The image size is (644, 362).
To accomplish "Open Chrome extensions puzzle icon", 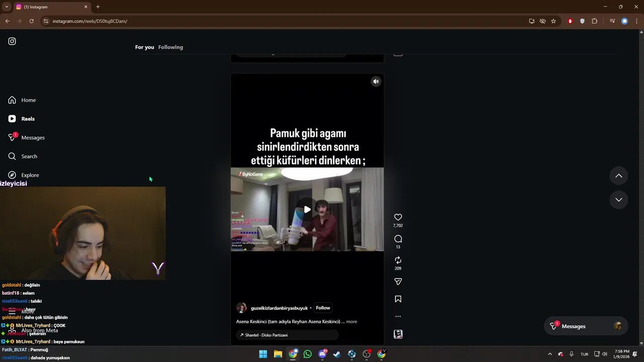I will point(594,21).
